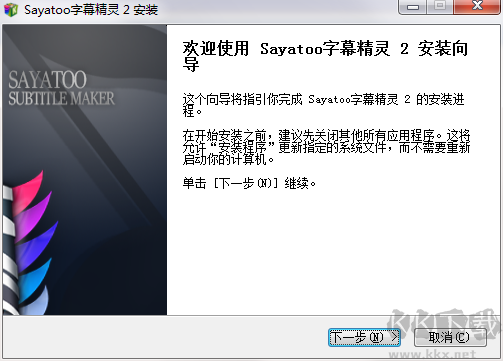Viewport: 503px width, 361px height.
Task: Click the text 单击 [下一步(N)] 继续
Action: point(249,183)
